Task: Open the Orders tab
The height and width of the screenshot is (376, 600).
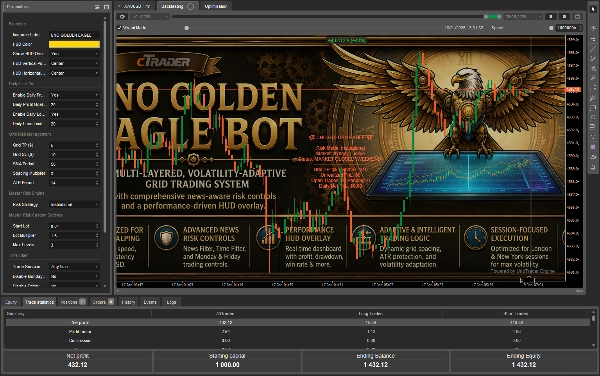Action: tap(103, 302)
